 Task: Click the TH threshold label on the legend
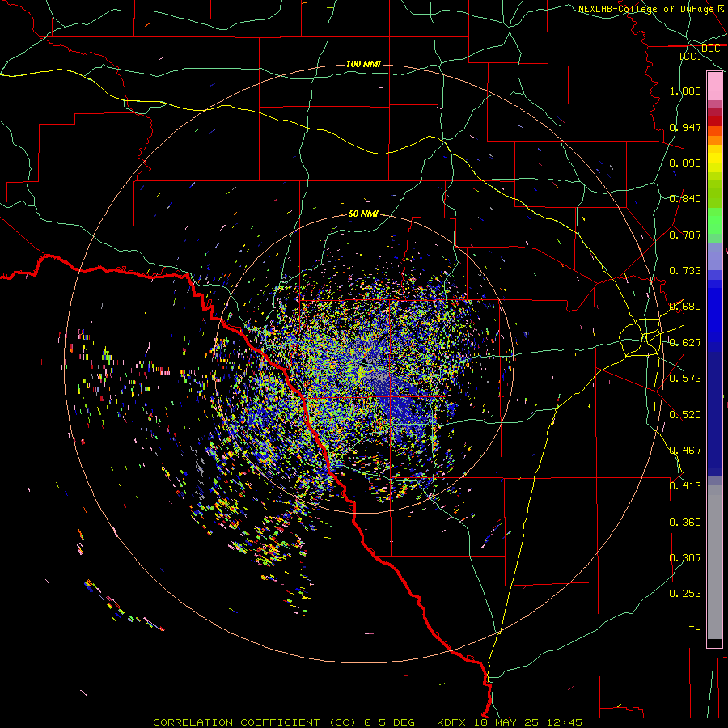[695, 630]
